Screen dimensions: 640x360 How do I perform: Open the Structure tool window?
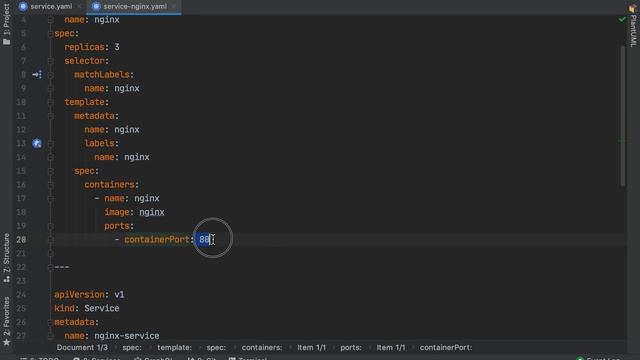coord(6,258)
